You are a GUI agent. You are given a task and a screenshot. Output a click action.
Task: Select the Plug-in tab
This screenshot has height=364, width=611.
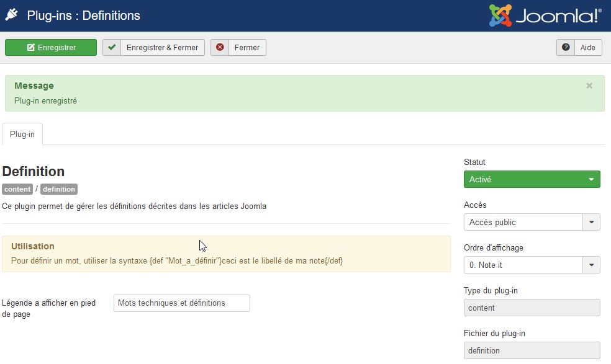[22, 134]
